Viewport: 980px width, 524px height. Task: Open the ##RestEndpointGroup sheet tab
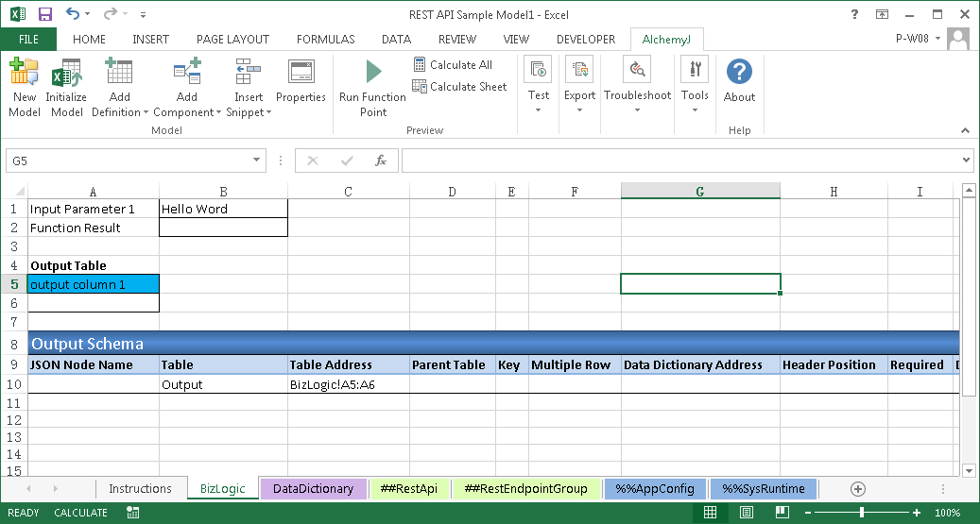tap(525, 489)
